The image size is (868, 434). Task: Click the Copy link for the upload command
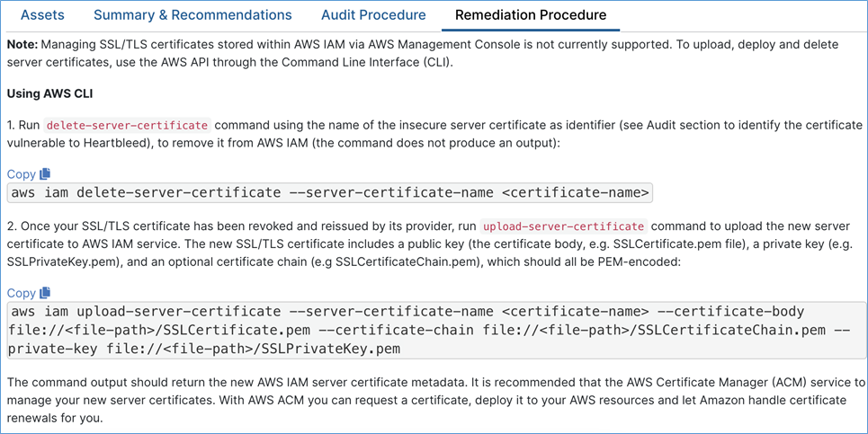coord(21,293)
